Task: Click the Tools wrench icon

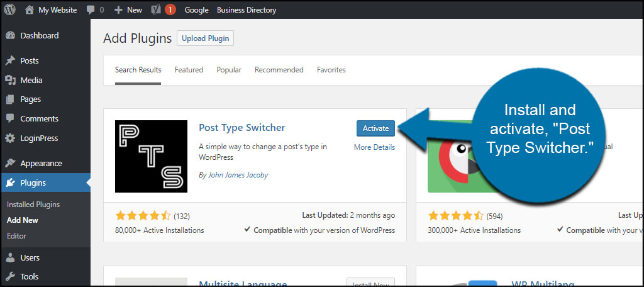Action: pyautogui.click(x=10, y=277)
